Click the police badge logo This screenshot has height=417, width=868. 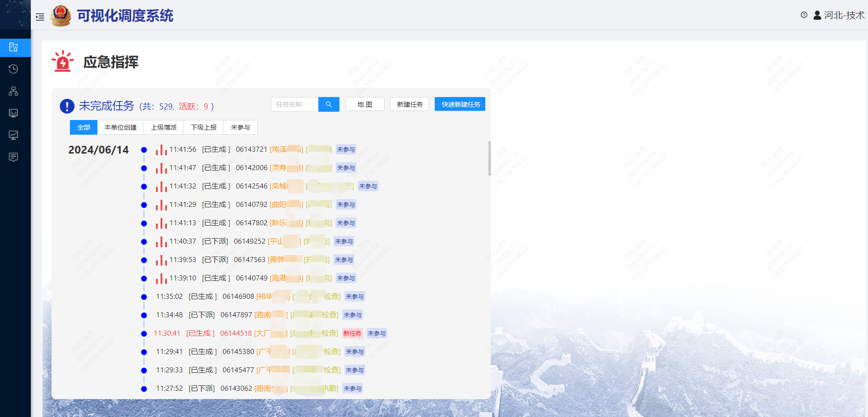61,16
